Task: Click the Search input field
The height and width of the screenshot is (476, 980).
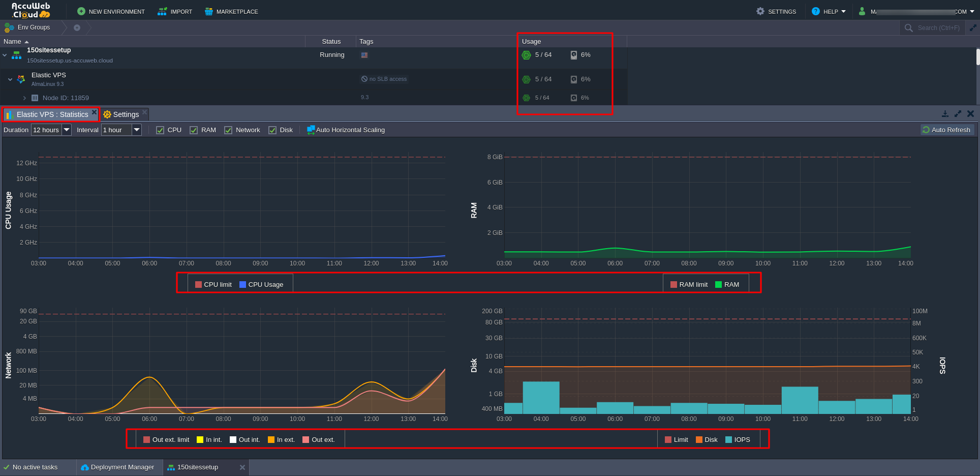Action: pyautogui.click(x=938, y=28)
